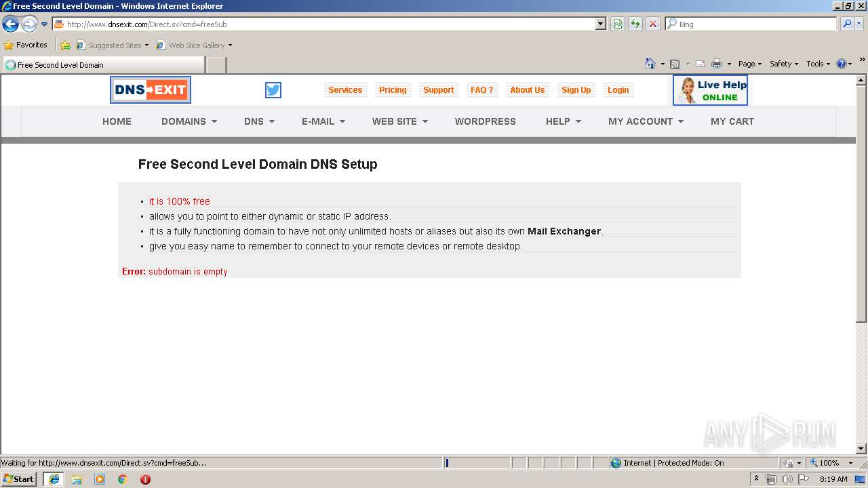Click the Refresh page icon
This screenshot has height=488, width=868.
pyautogui.click(x=635, y=24)
